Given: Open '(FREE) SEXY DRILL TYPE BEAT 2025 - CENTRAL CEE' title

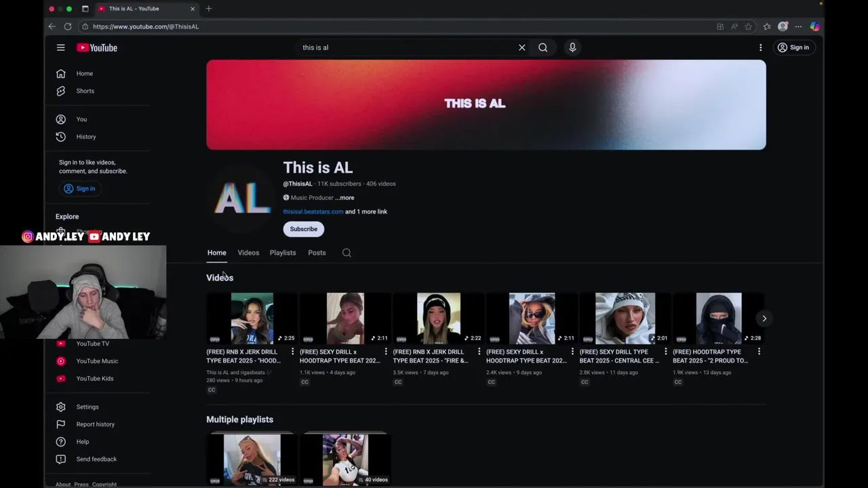Looking at the screenshot, I should click(x=619, y=357).
